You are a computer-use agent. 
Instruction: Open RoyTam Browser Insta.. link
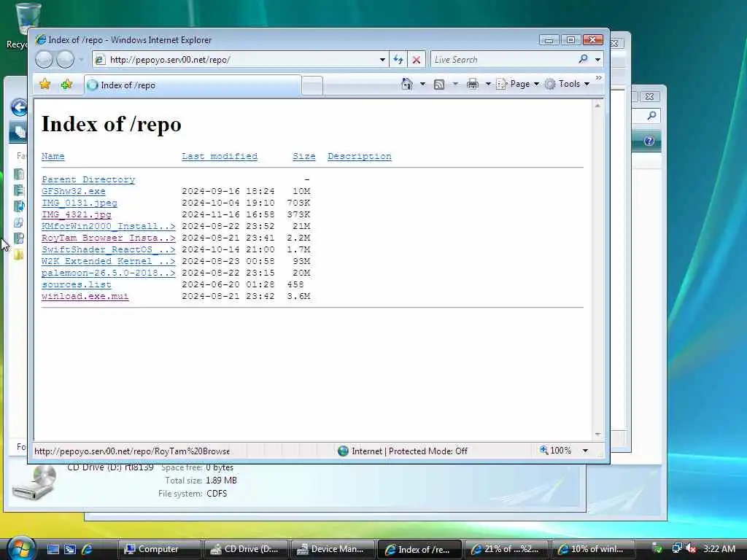coord(108,238)
